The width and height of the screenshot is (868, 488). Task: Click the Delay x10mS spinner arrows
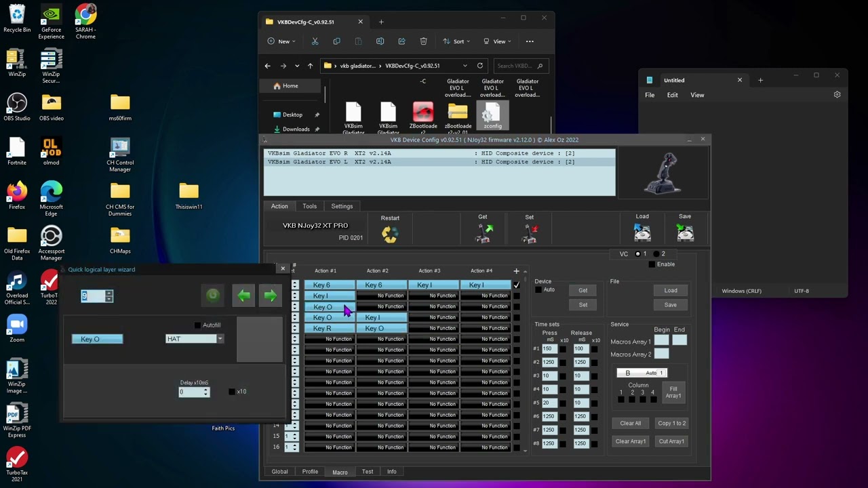[206, 392]
